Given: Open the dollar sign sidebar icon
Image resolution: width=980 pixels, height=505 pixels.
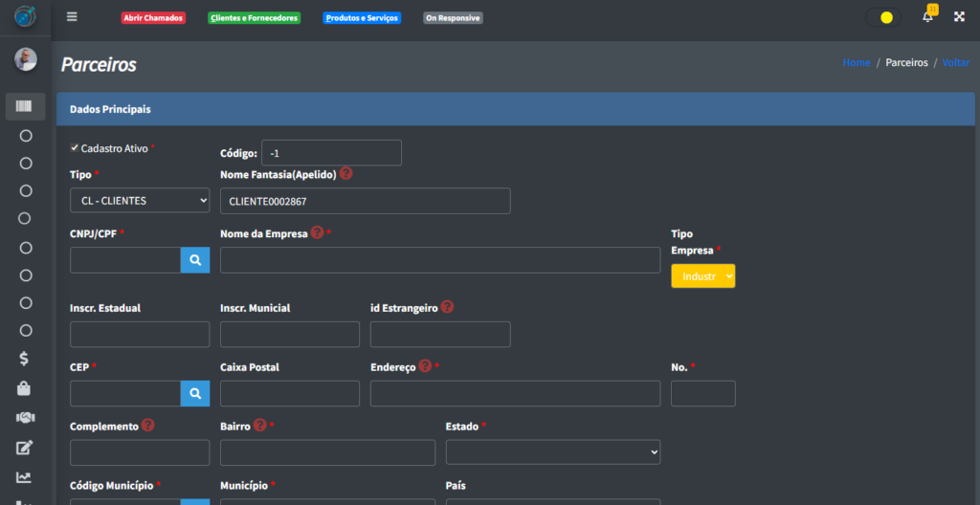Looking at the screenshot, I should point(26,360).
